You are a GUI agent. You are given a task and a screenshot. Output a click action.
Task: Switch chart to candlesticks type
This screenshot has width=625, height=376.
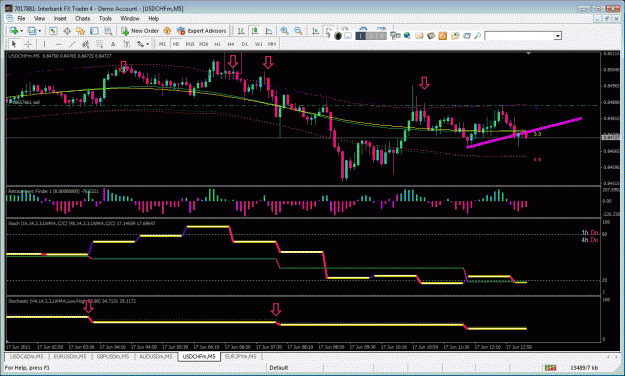[255, 31]
